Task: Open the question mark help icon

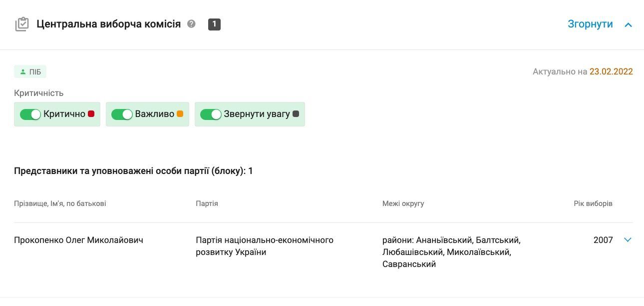Action: point(191,23)
